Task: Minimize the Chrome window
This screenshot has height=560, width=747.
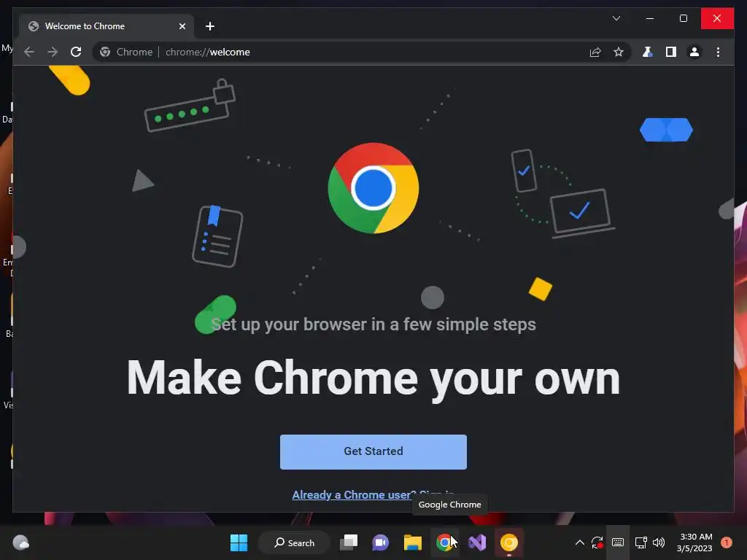Action: tap(650, 18)
